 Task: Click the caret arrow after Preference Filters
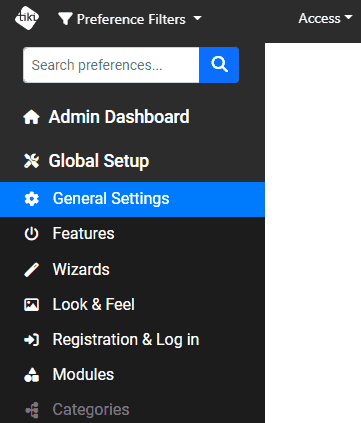[198, 18]
